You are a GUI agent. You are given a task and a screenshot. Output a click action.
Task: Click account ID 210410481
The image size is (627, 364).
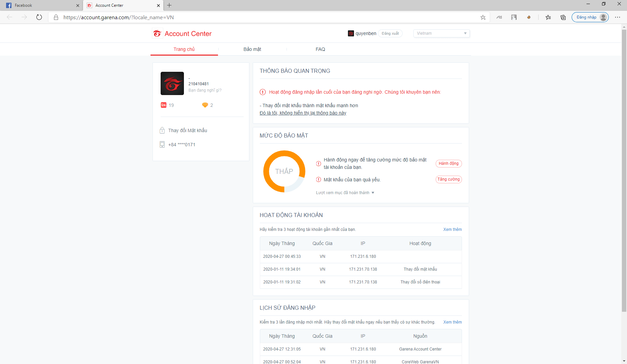coord(198,84)
